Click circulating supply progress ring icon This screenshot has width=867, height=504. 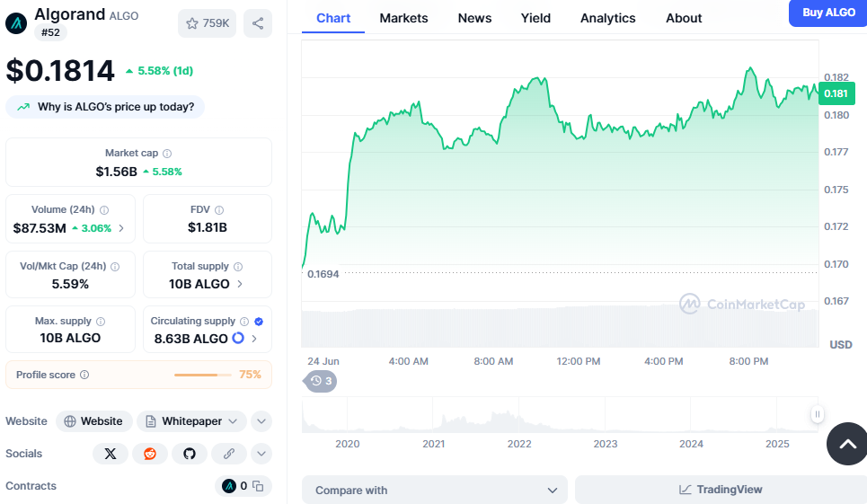pyautogui.click(x=238, y=338)
